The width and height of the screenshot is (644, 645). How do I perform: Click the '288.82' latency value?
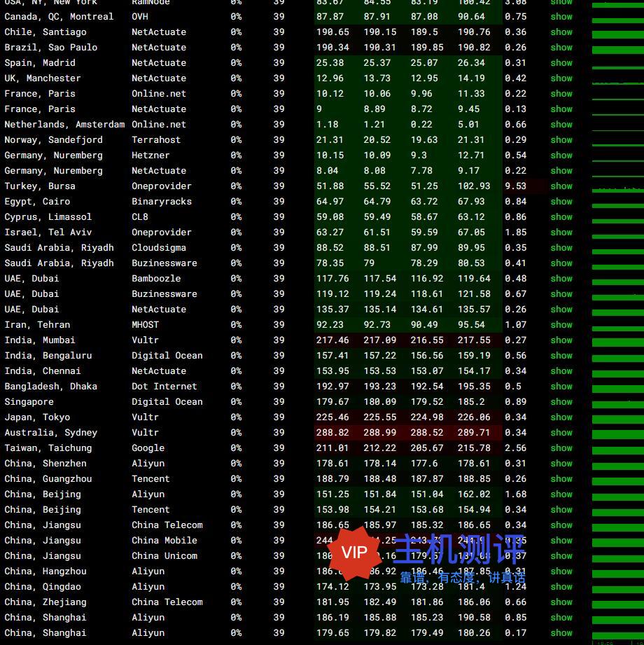[x=332, y=433]
